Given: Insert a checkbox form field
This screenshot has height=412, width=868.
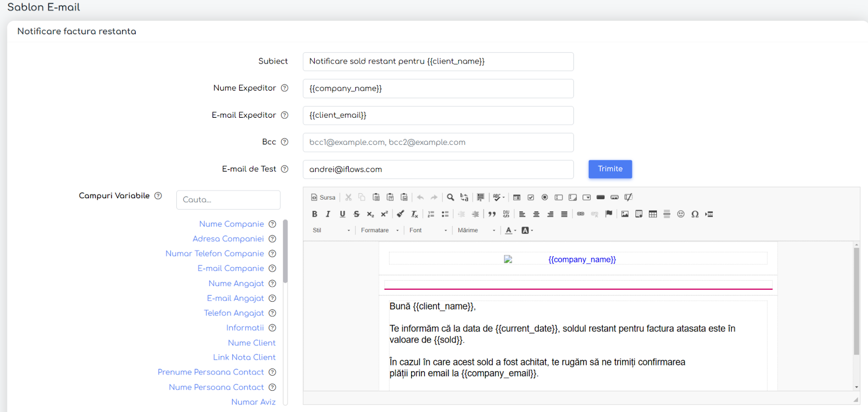Looking at the screenshot, I should pos(531,197).
